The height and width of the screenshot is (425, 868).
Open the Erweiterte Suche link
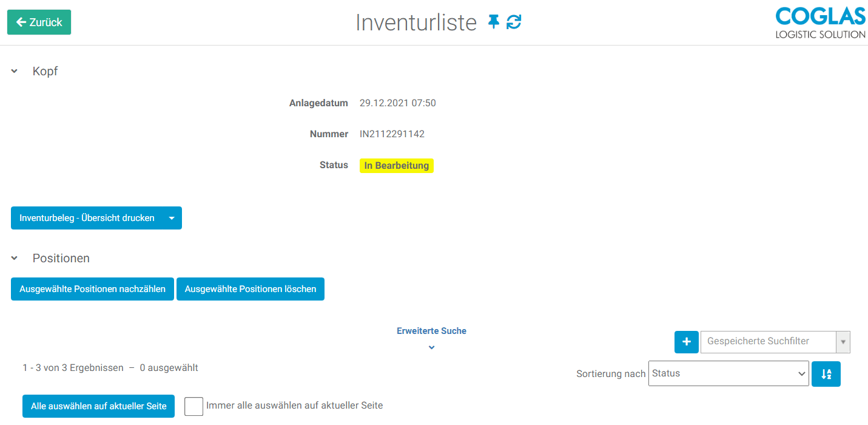pyautogui.click(x=431, y=331)
